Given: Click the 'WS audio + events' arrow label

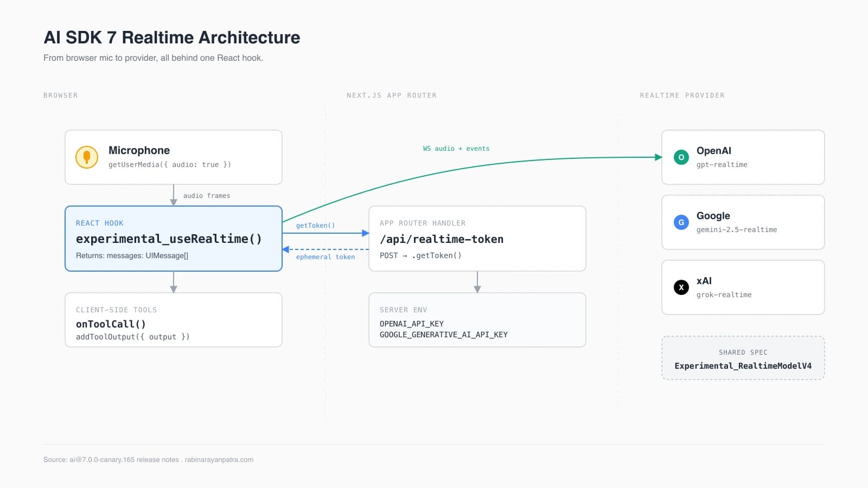Looking at the screenshot, I should 456,149.
